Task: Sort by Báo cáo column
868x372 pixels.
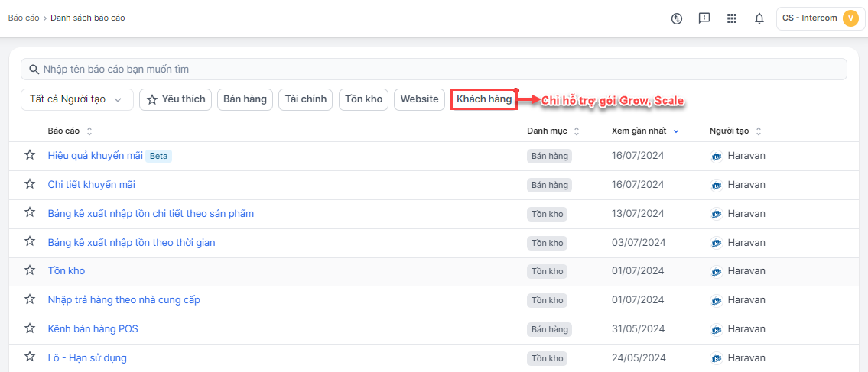Action: point(70,131)
